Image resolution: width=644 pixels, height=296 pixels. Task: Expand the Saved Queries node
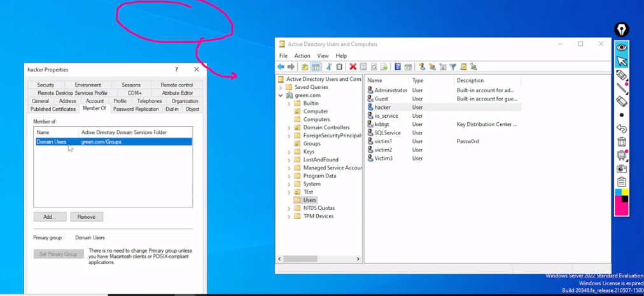click(x=281, y=87)
